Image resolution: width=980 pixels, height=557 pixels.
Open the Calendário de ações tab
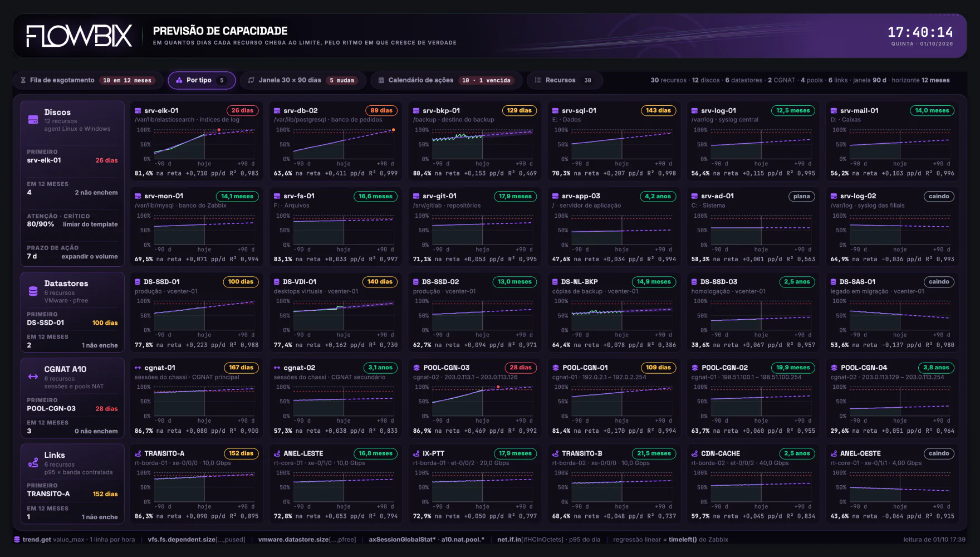pos(446,80)
